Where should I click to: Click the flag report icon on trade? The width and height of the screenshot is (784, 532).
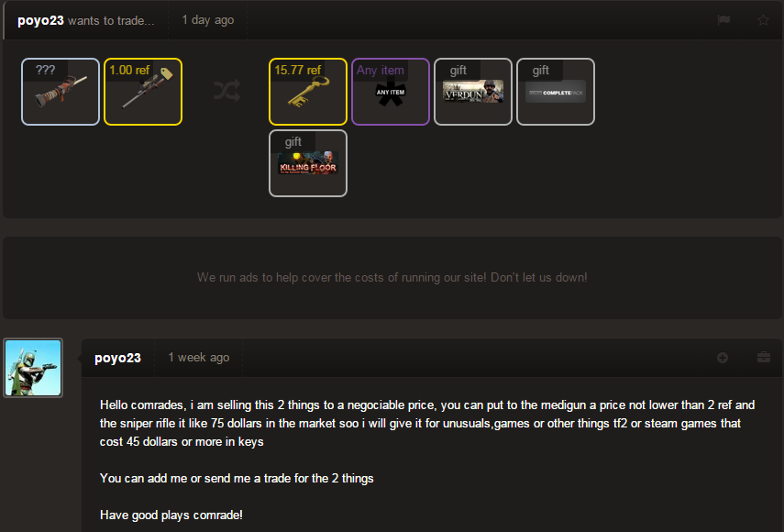click(x=723, y=20)
